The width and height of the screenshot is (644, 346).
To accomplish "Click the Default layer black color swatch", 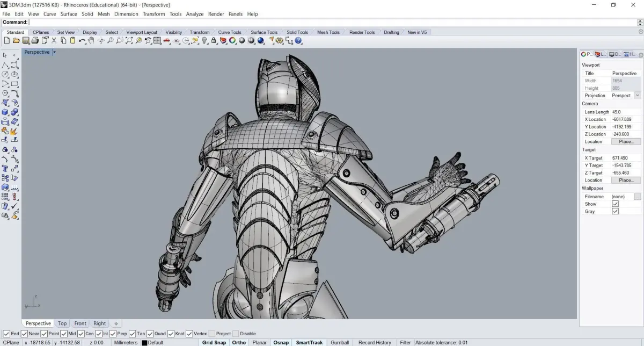I will (144, 343).
